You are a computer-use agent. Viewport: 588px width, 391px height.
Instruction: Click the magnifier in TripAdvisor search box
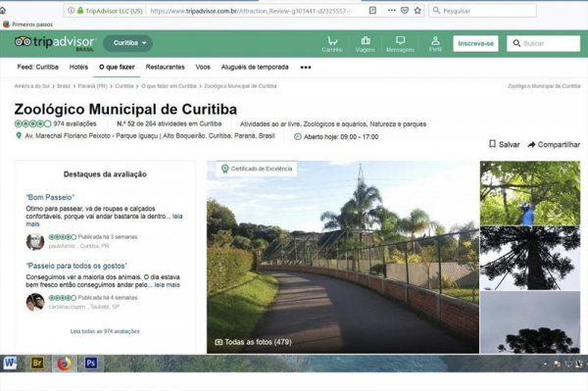[x=516, y=43]
